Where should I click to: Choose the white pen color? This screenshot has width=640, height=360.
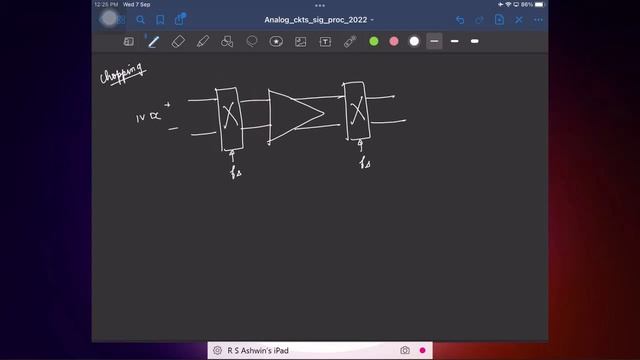click(414, 42)
